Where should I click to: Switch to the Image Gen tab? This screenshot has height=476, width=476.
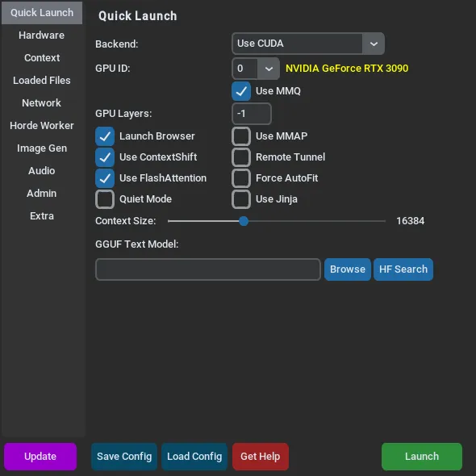pyautogui.click(x=42, y=148)
